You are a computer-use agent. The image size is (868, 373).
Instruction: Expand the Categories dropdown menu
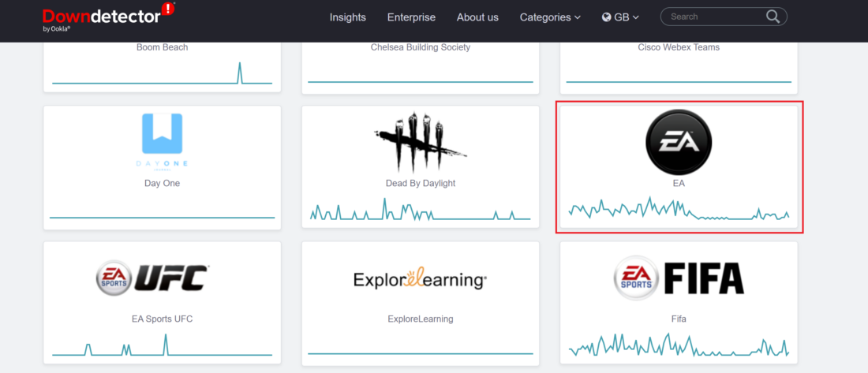click(x=549, y=17)
